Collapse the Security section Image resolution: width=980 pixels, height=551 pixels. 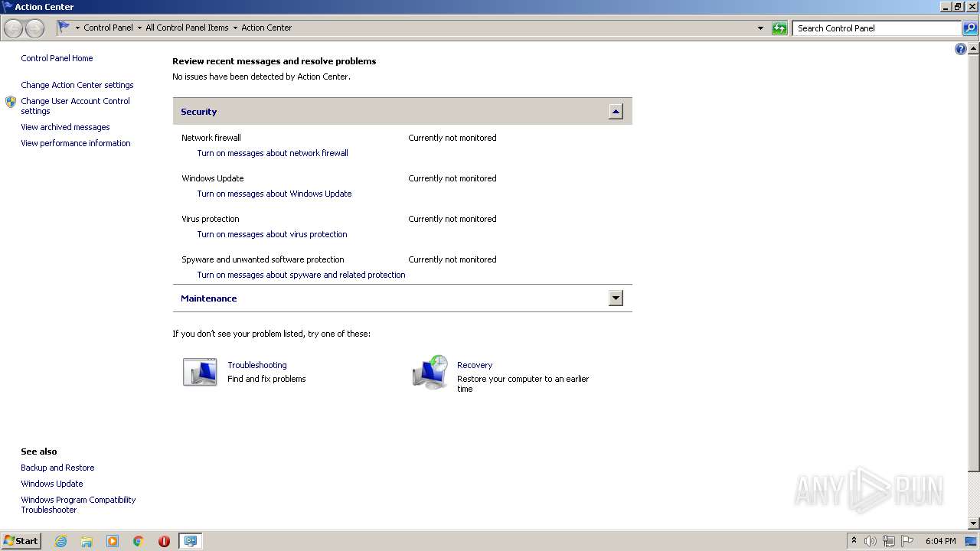(x=616, y=112)
